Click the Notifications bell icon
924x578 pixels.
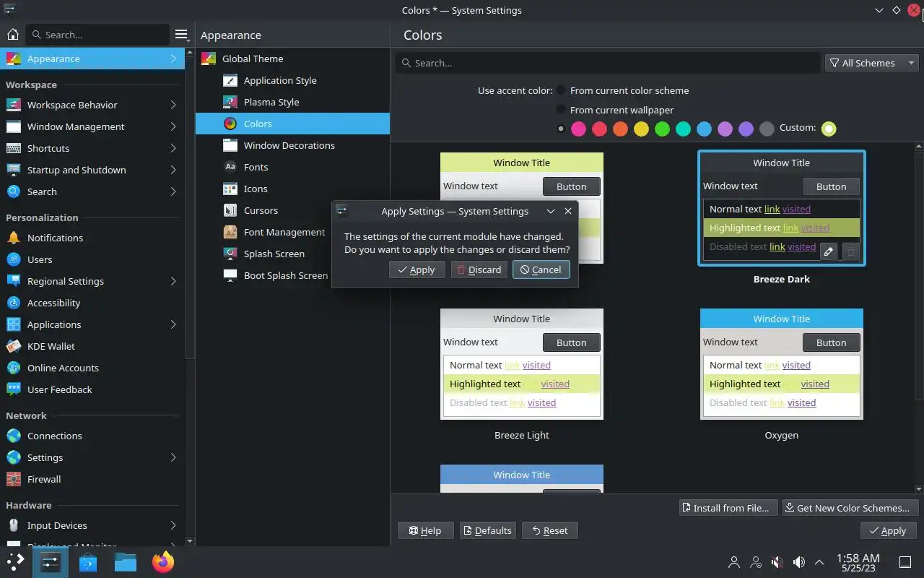point(13,238)
